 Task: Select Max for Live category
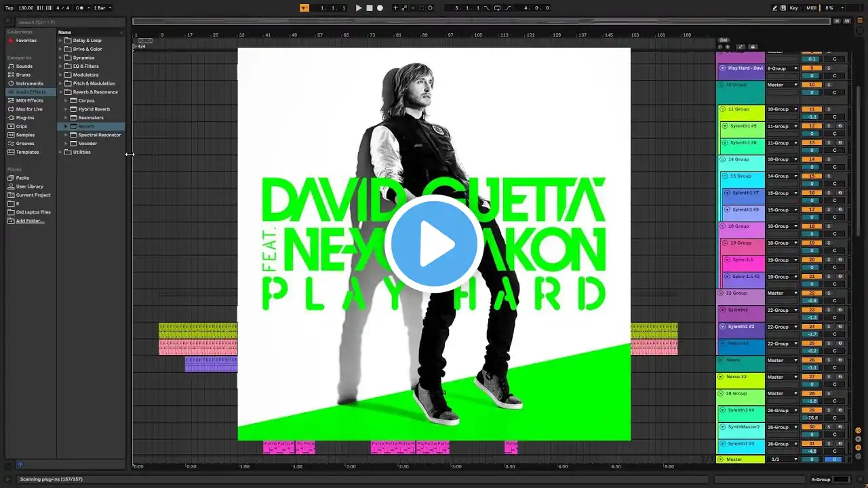click(x=29, y=109)
